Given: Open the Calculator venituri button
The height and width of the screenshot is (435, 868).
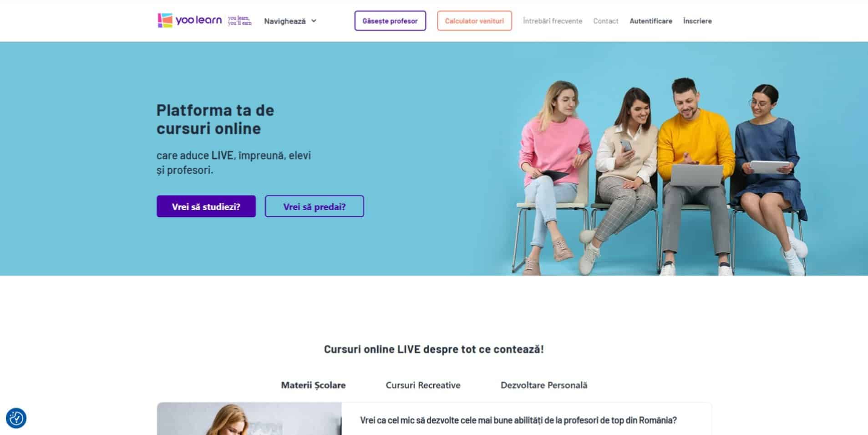Looking at the screenshot, I should [x=474, y=21].
